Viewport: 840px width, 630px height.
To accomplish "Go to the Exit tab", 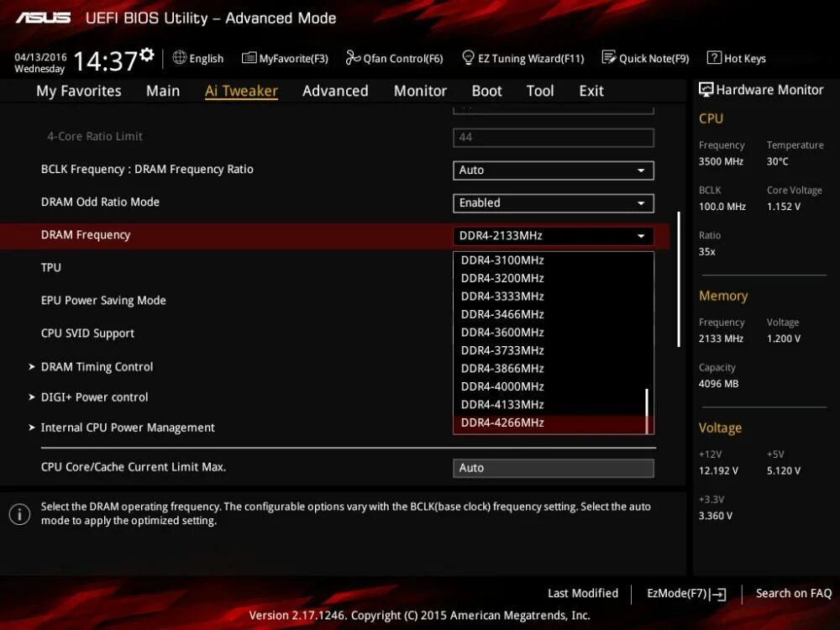I will click(591, 91).
